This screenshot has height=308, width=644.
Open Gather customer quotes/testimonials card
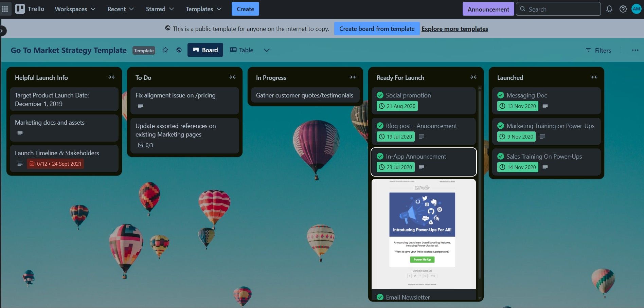pyautogui.click(x=305, y=95)
